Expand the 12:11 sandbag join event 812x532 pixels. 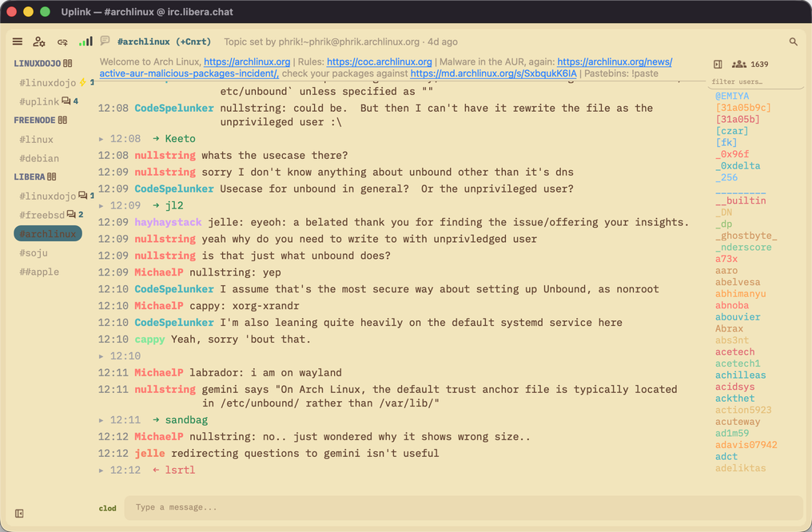[101, 420]
